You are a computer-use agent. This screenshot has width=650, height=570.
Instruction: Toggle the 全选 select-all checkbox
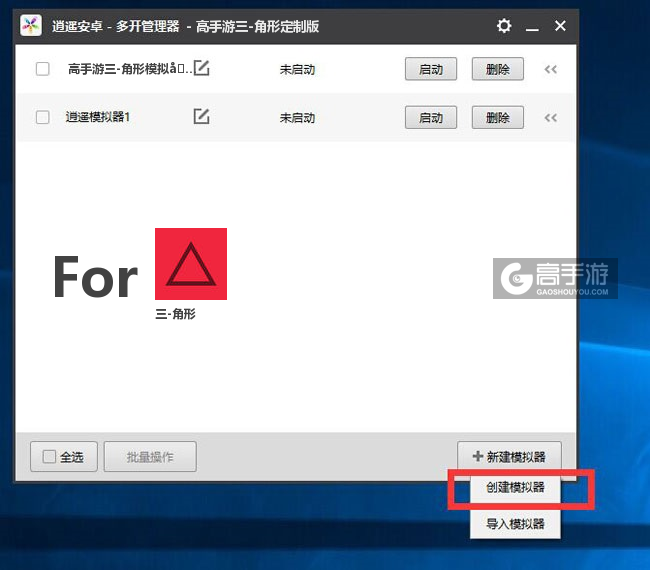(x=49, y=457)
